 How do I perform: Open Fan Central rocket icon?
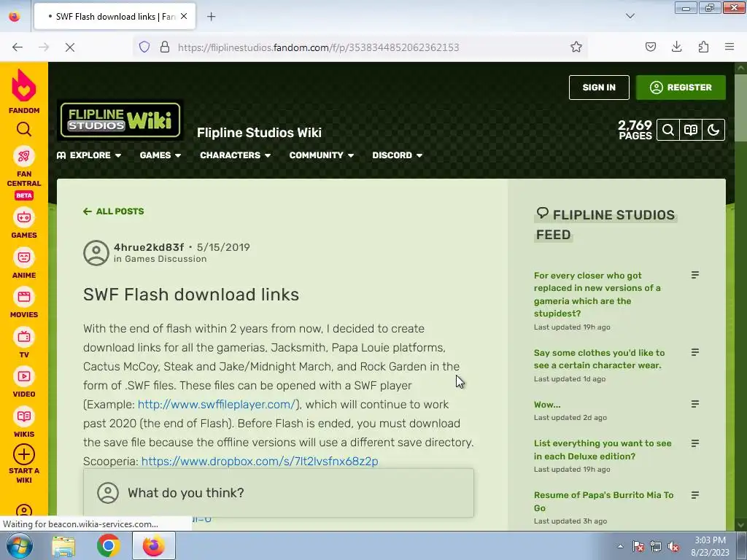(x=24, y=156)
